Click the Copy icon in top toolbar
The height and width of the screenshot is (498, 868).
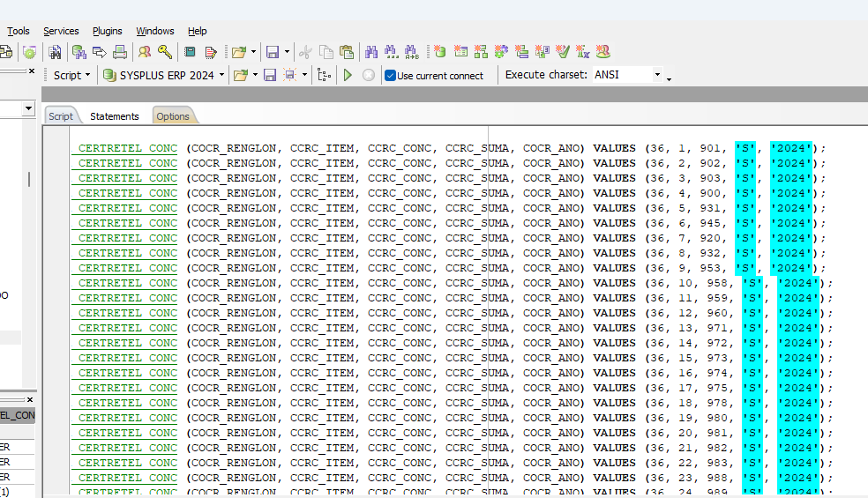point(326,52)
